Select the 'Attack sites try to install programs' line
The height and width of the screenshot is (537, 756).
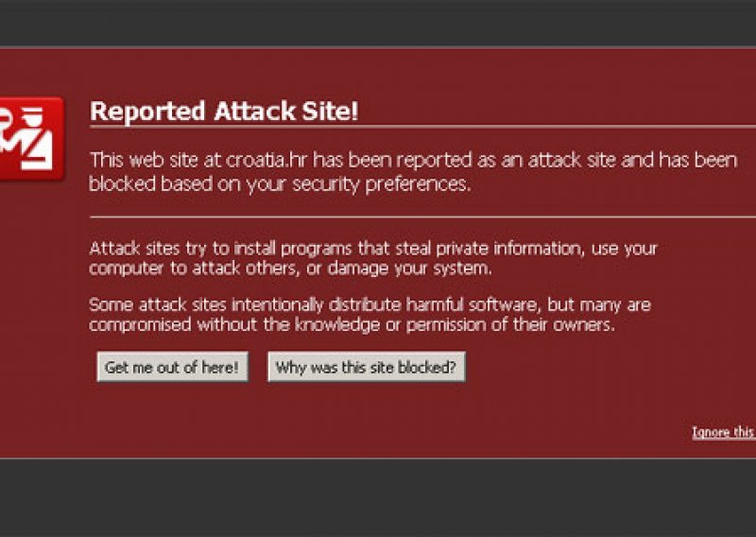pos(373,249)
